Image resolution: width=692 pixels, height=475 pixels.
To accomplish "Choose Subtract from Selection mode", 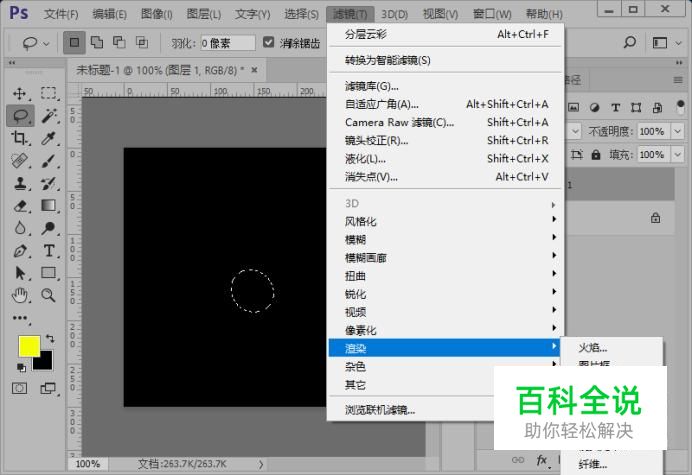I will click(119, 42).
